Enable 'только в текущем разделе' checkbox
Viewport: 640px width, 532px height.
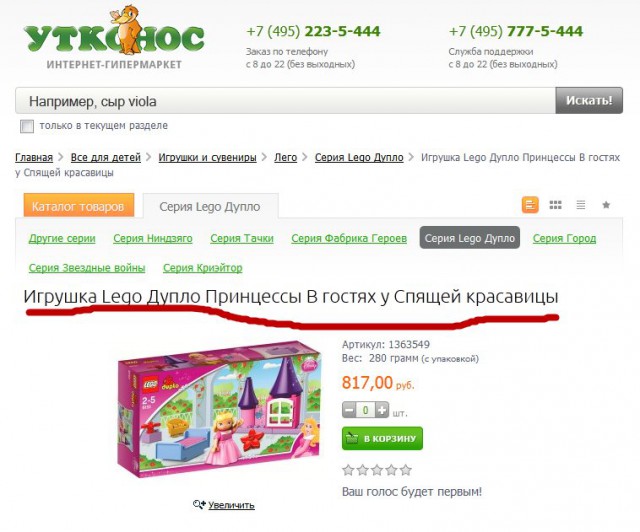27,126
